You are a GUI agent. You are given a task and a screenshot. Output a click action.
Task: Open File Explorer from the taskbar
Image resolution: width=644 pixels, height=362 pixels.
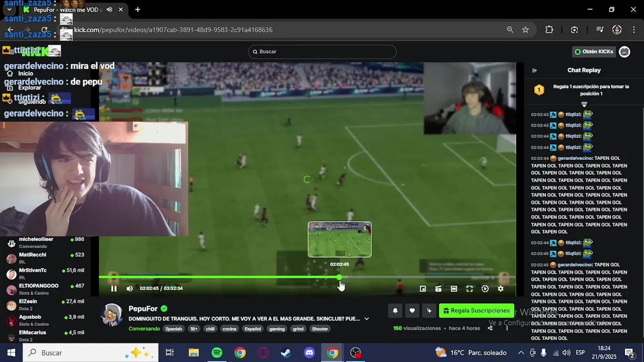[x=194, y=352]
